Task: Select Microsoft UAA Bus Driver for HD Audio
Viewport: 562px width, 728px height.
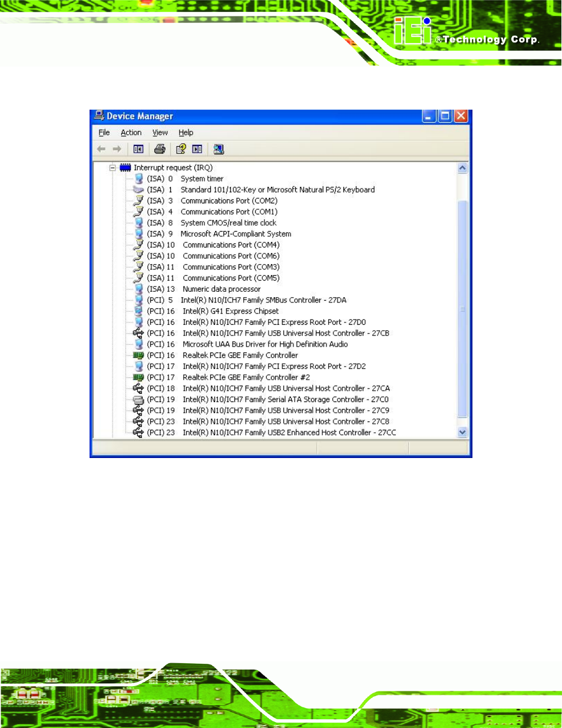Action: (x=265, y=344)
